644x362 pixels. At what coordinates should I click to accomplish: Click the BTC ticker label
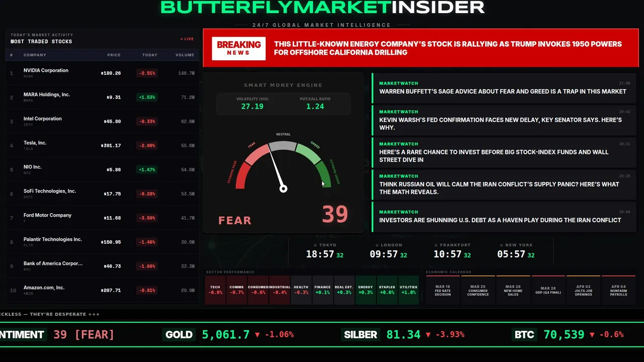(524, 334)
